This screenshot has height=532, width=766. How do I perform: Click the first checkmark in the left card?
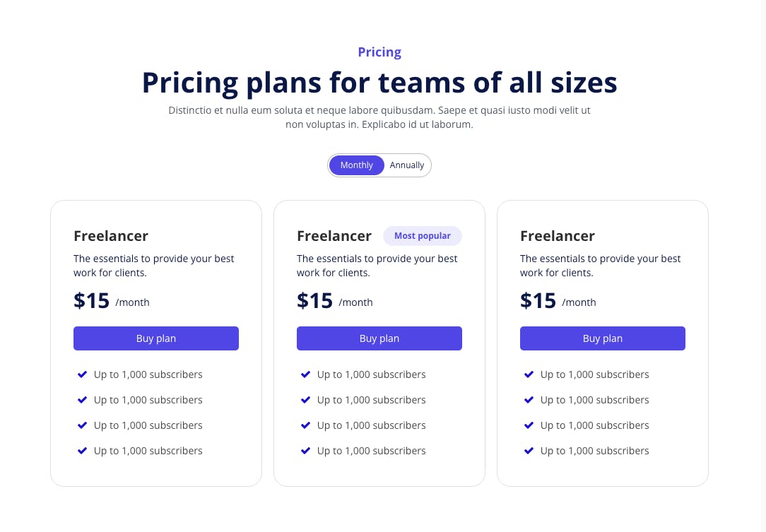tap(82, 374)
